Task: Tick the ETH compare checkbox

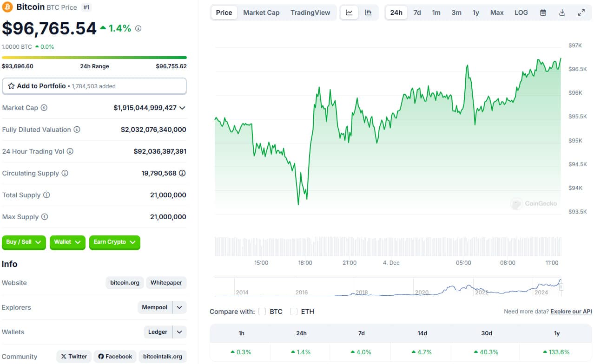Action: (x=294, y=312)
